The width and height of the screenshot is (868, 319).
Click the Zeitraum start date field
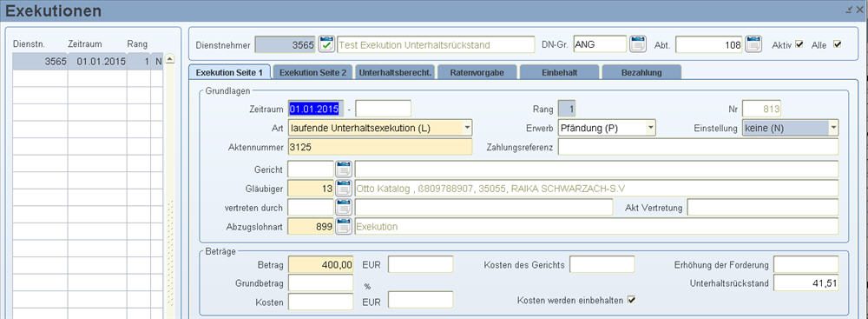pos(316,109)
